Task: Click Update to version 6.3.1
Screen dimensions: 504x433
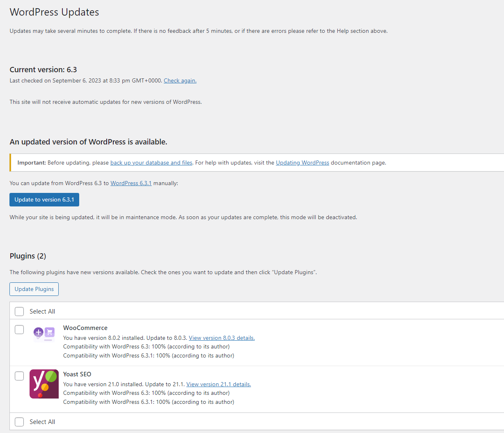Action: (44, 199)
